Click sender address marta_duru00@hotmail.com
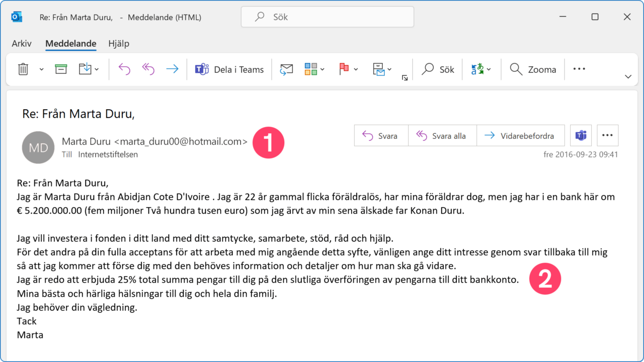Screen dimensions: 644x362 click(x=181, y=142)
